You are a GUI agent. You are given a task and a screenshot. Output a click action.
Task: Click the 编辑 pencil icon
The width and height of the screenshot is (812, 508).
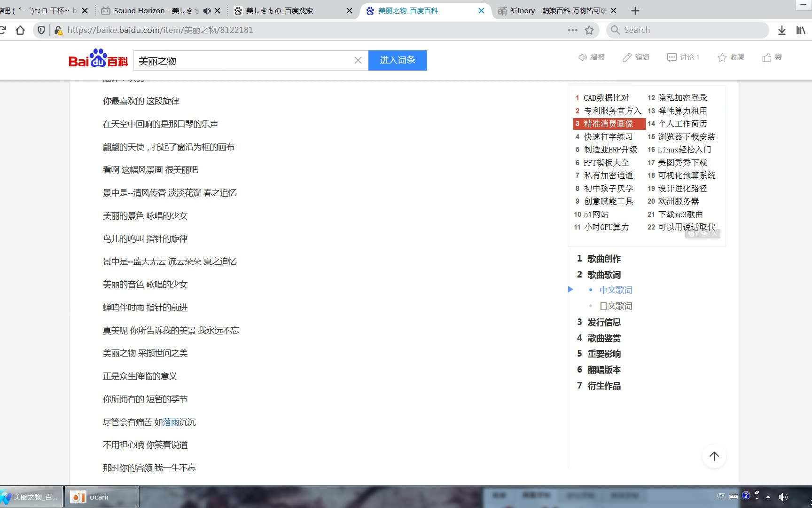click(627, 57)
